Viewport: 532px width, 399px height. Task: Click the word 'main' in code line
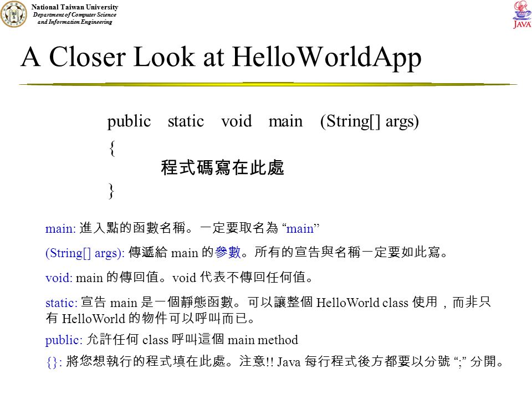286,121
